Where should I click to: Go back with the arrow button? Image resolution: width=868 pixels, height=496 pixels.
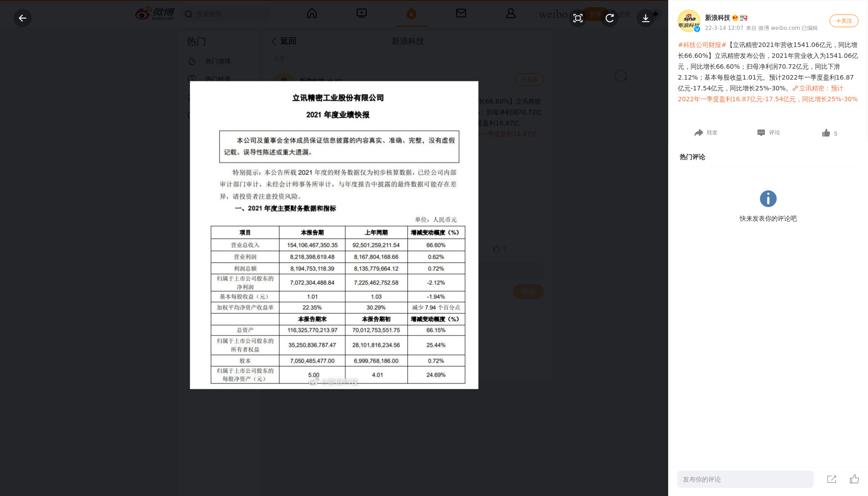point(23,18)
